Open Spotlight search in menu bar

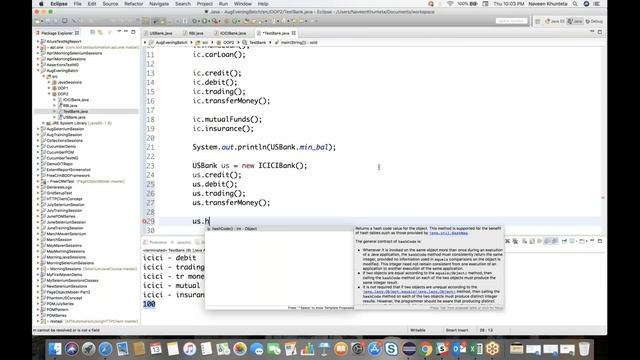coord(575,4)
